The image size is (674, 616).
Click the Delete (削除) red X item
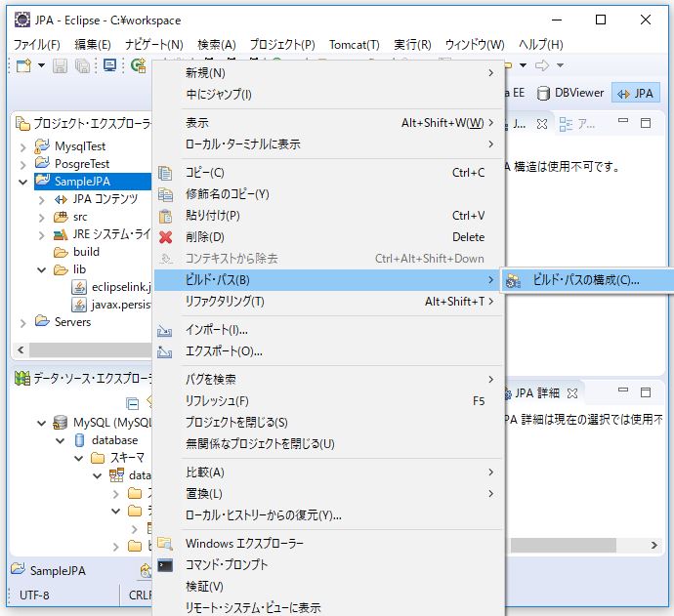(x=204, y=237)
